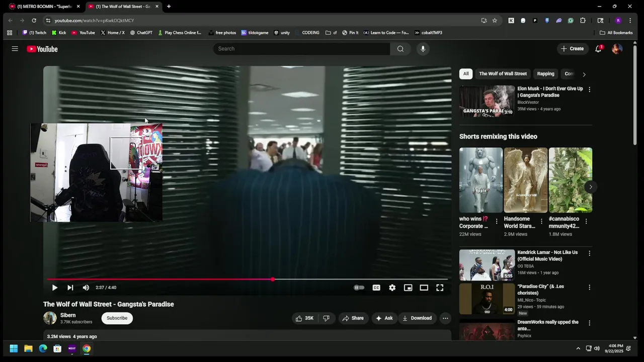Open more actions ellipsis below the video
This screenshot has width=644, height=362.
tap(445, 318)
